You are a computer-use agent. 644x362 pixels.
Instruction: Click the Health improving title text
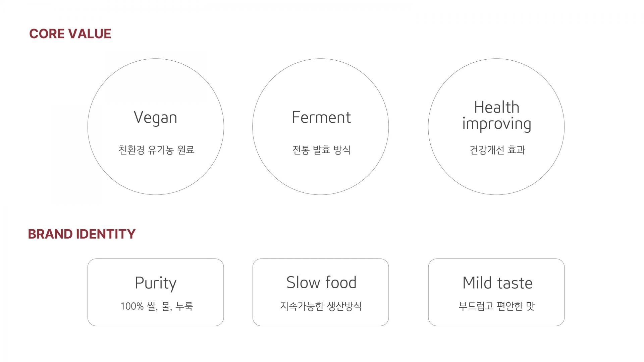coord(496,115)
